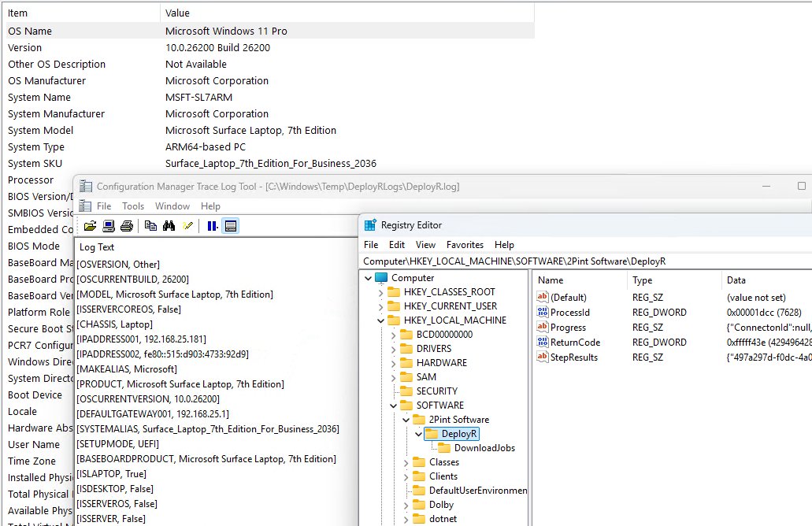Image resolution: width=812 pixels, height=526 pixels.
Task: Click the (Default) string value icon
Action: click(542, 297)
